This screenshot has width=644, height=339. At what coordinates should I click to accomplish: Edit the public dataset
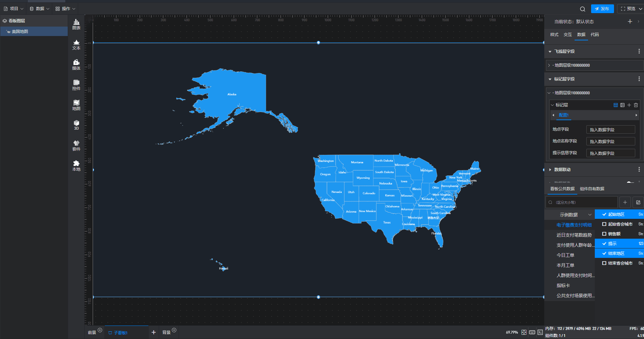(638, 202)
